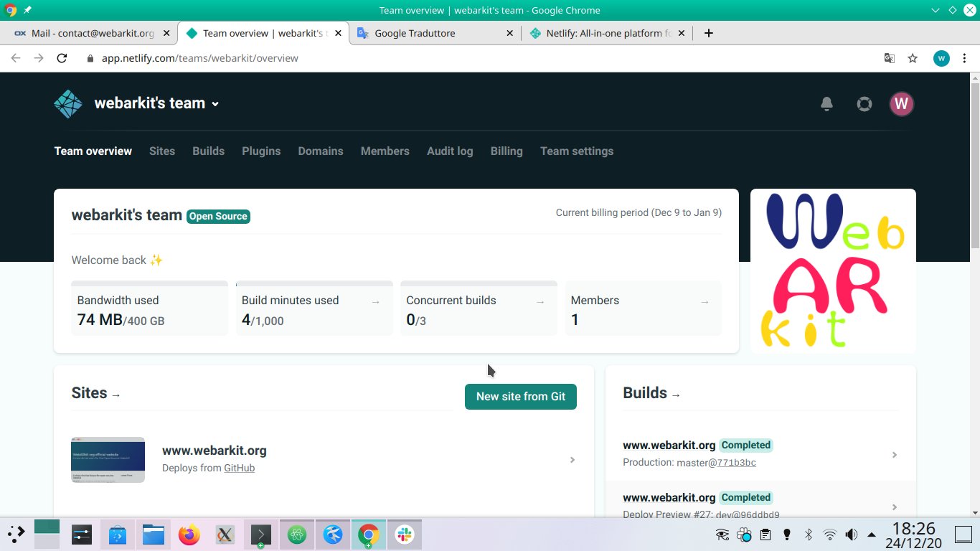980x551 pixels.
Task: Close the Google Traduttore tab
Action: tap(510, 33)
